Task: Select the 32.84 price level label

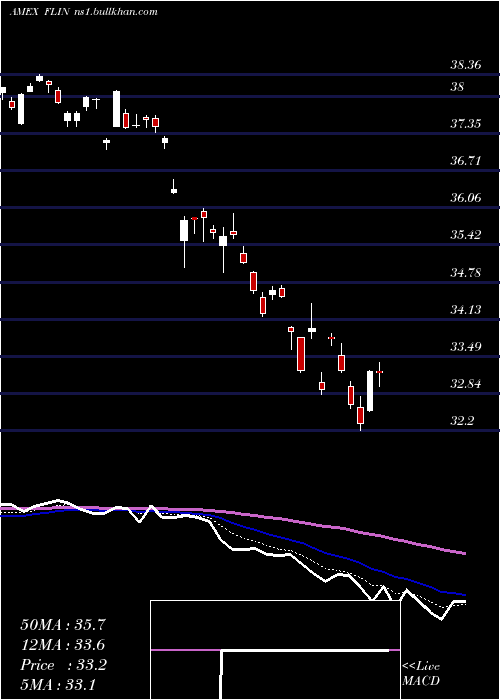Action: (466, 383)
